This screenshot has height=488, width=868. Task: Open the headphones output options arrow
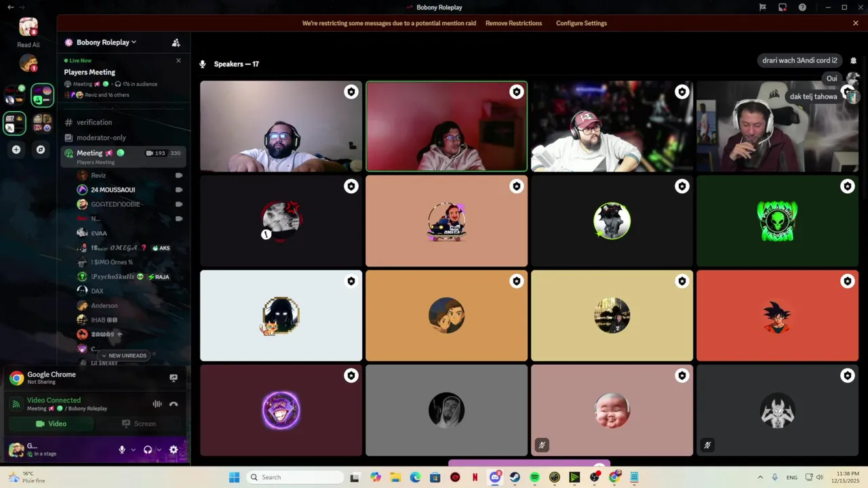point(159,449)
